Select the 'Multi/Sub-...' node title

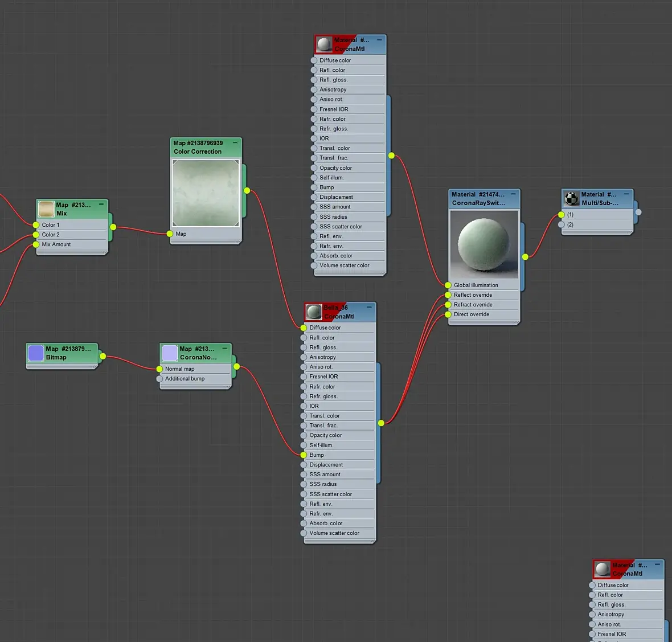(600, 203)
